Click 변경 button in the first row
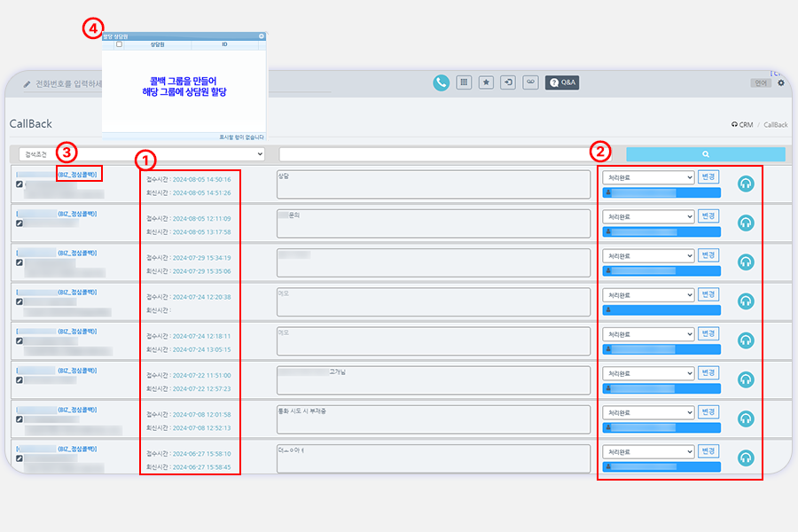Viewport: 798px width, 532px height. pyautogui.click(x=708, y=176)
